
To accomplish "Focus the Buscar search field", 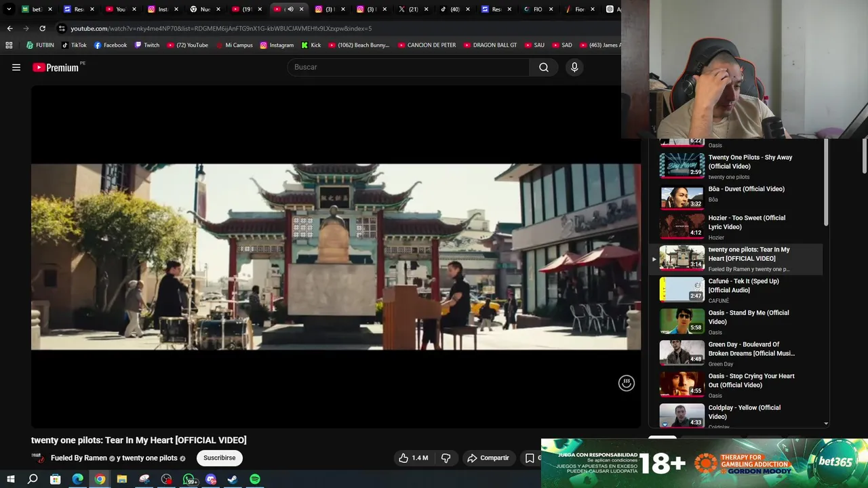I will pyautogui.click(x=408, y=67).
